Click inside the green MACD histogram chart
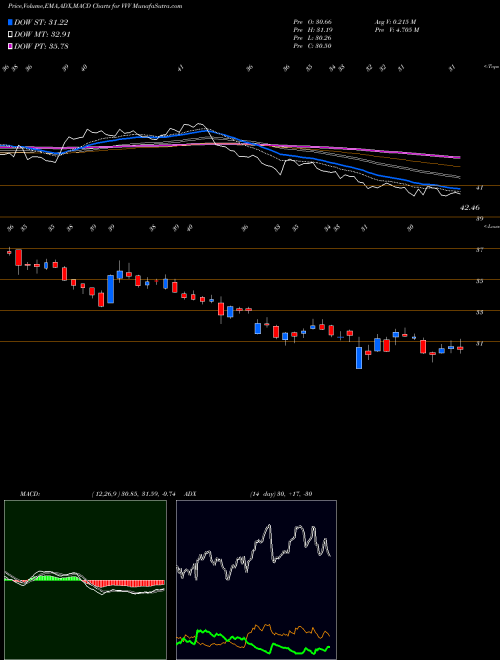500x660 pixels. [85, 580]
